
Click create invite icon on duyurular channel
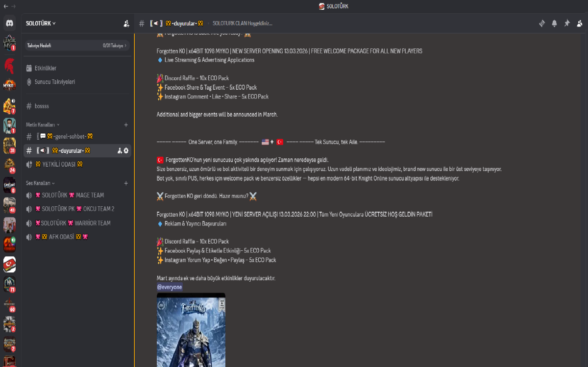pos(120,150)
